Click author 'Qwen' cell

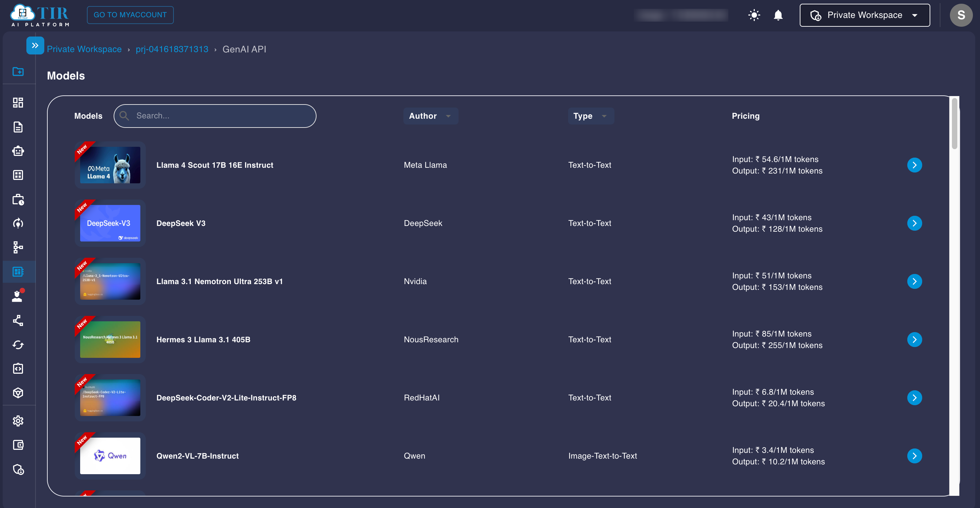414,456
